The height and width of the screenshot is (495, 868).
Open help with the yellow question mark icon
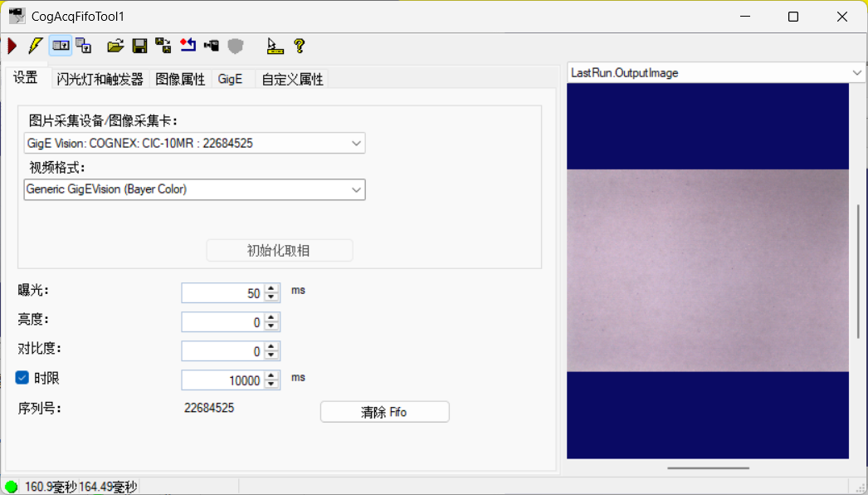tap(300, 46)
